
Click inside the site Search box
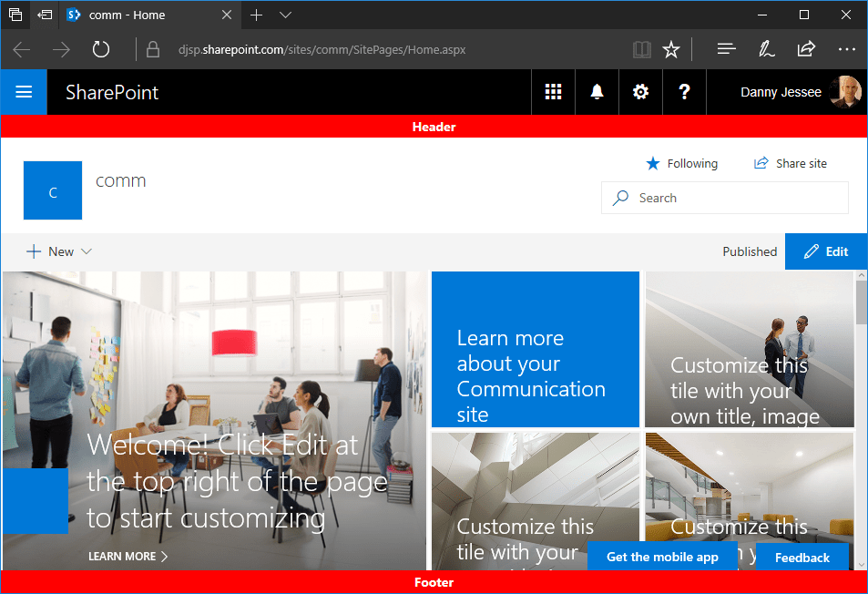tap(724, 198)
